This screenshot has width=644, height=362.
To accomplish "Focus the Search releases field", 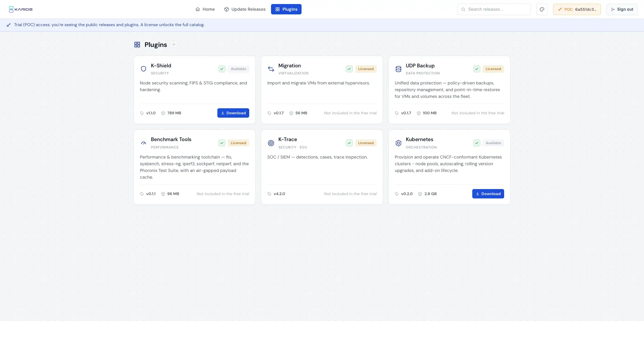I will (x=494, y=9).
